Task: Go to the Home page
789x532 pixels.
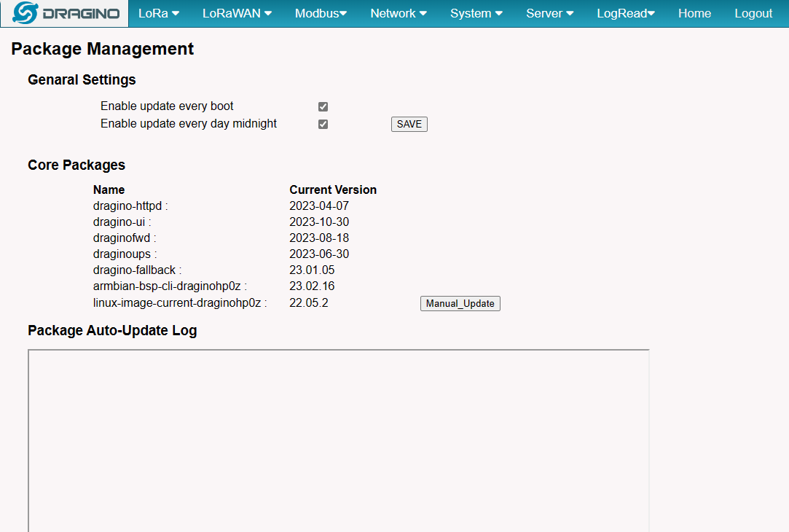Action: pos(694,14)
